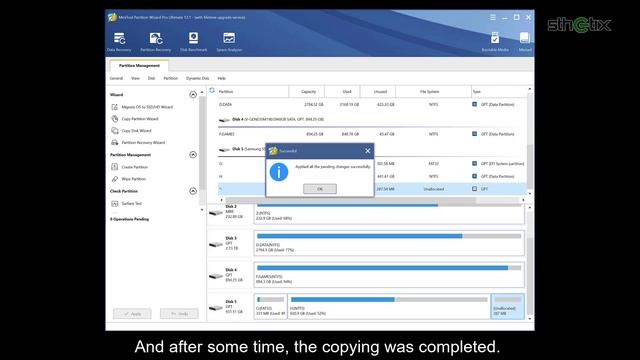Collapse the Partition Management section
This screenshot has height=360, width=640.
coord(193,155)
